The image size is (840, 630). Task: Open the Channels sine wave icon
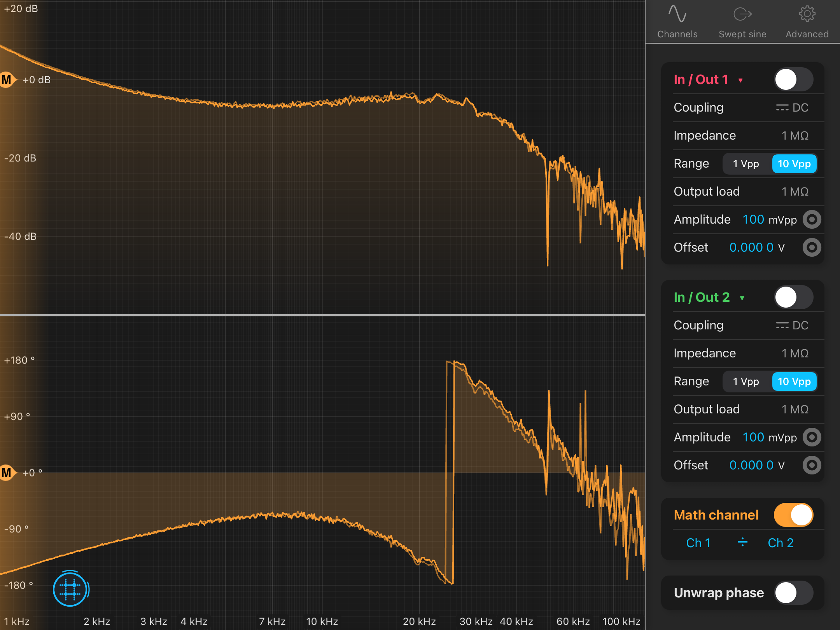coord(677,15)
